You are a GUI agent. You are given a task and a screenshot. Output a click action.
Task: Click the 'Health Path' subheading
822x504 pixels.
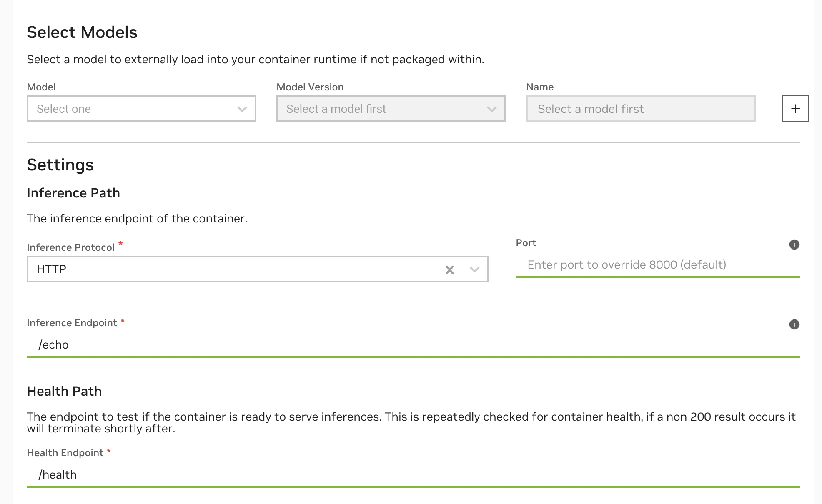point(64,391)
